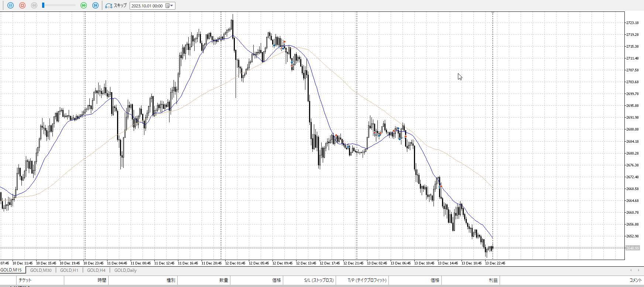Stop the backtest with red button
This screenshot has width=644, height=287.
click(x=22, y=6)
